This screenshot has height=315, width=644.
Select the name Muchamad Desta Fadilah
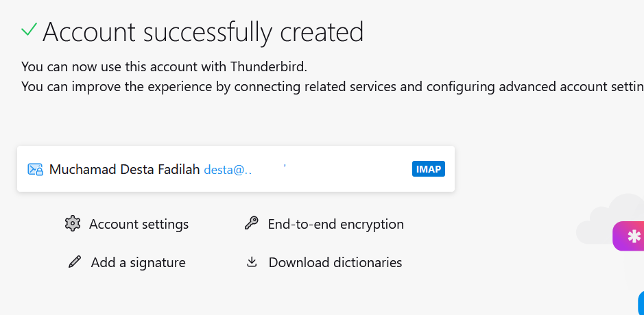pyautogui.click(x=124, y=170)
